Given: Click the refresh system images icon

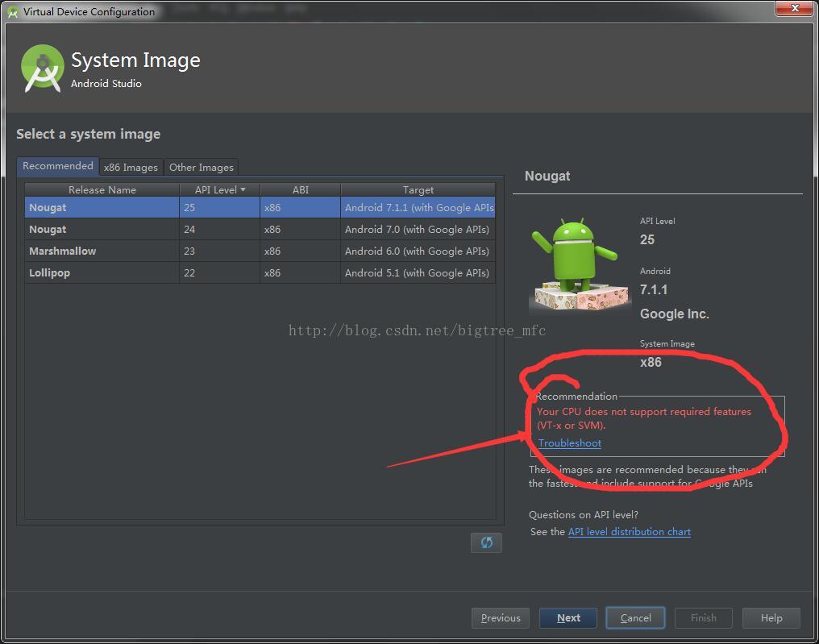Looking at the screenshot, I should click(486, 542).
